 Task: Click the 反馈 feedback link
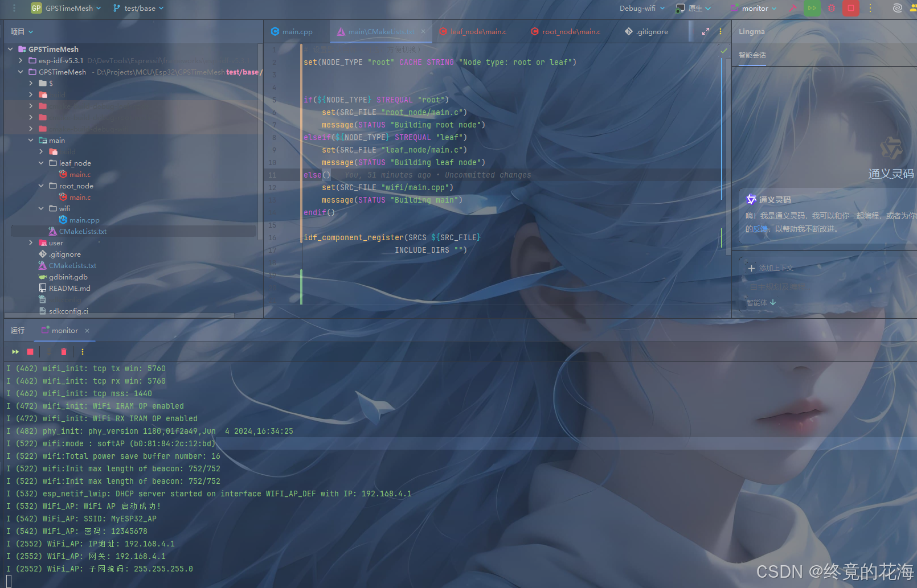point(760,229)
